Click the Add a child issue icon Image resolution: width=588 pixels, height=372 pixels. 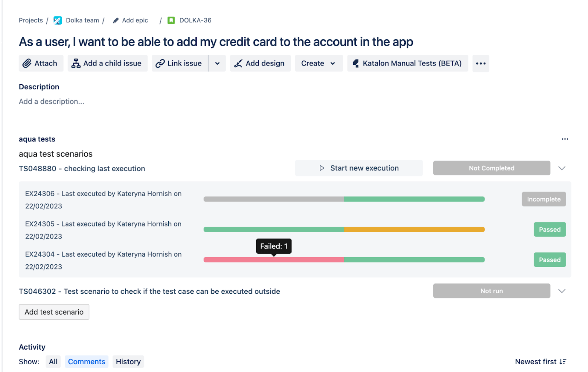pyautogui.click(x=76, y=64)
